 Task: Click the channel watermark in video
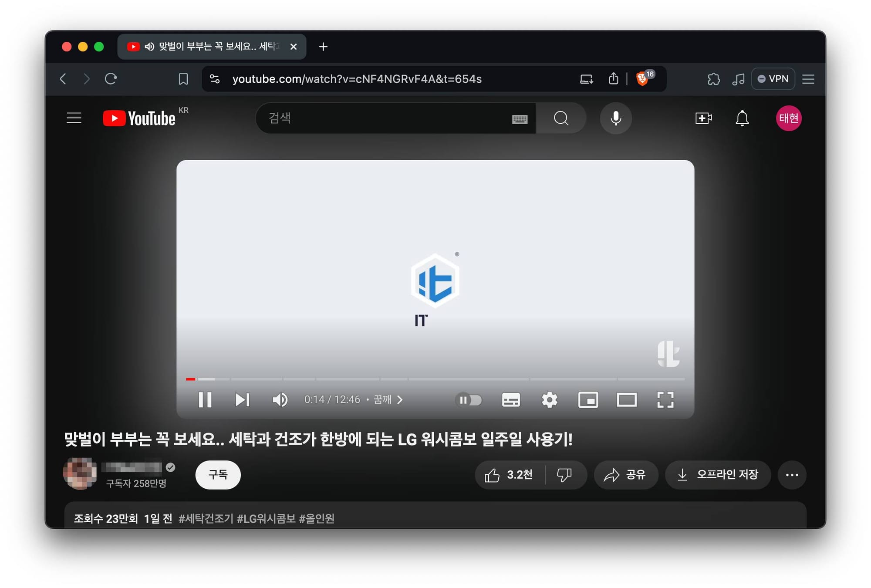pyautogui.click(x=668, y=354)
